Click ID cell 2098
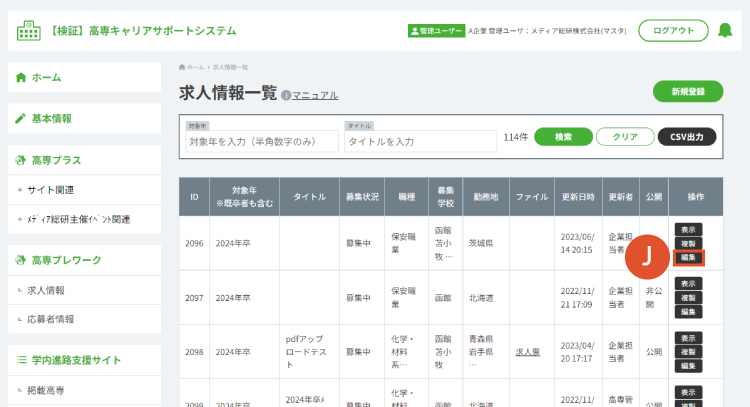Image resolution: width=750 pixels, height=407 pixels. pyautogui.click(x=194, y=352)
